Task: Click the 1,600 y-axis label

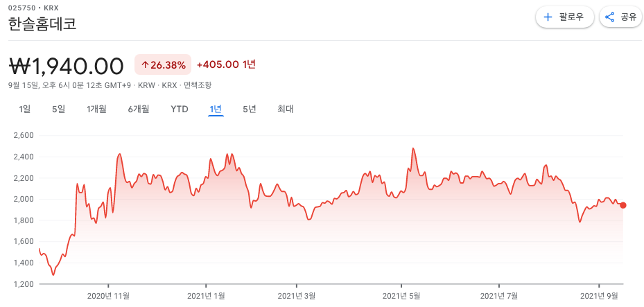Action: [x=24, y=242]
